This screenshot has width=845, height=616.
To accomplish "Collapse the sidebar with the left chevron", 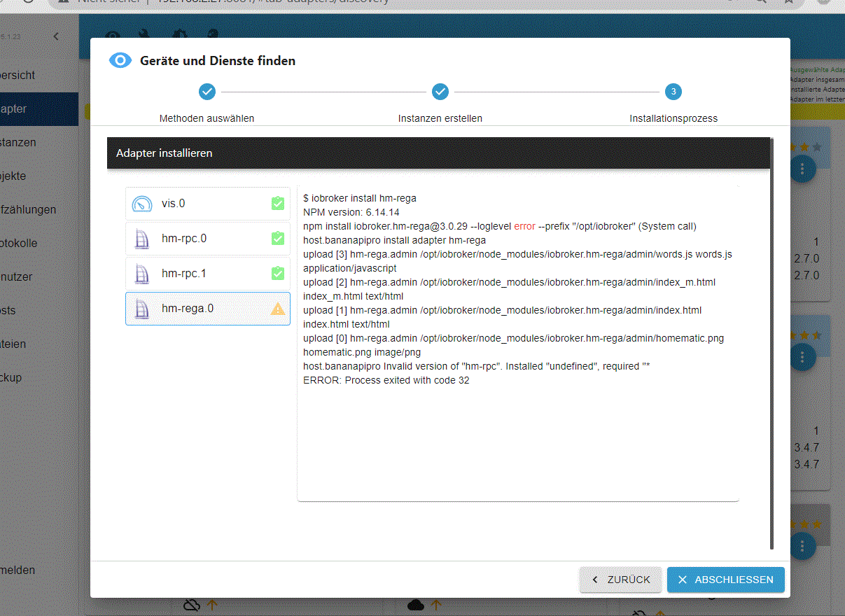I will click(56, 36).
